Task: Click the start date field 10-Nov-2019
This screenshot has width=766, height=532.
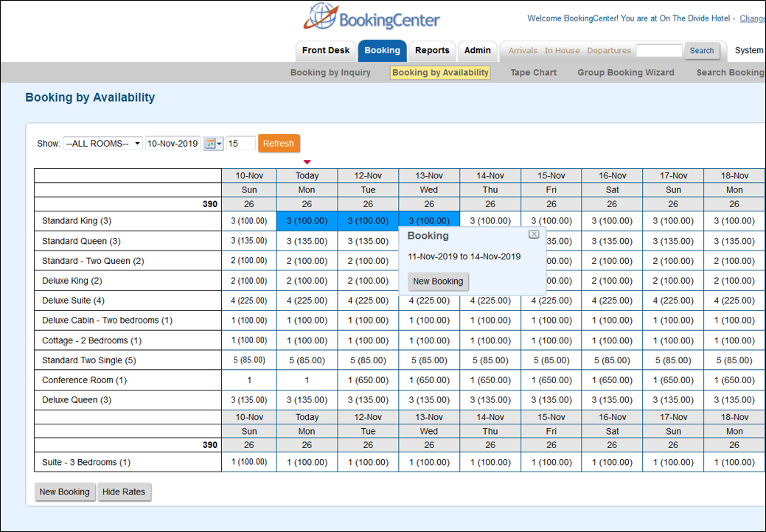Action: click(x=173, y=144)
